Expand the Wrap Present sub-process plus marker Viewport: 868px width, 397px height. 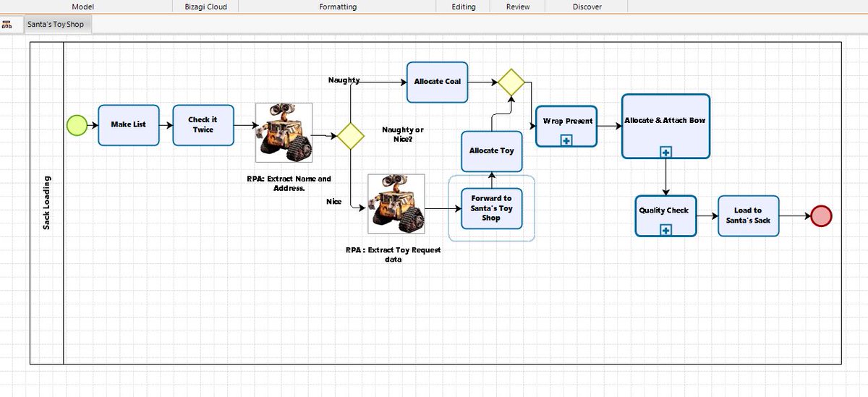(566, 140)
